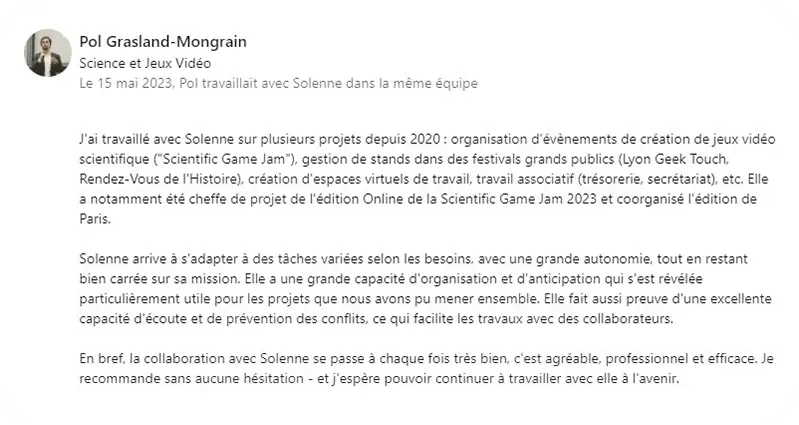Click the word 'Paris' ending the first paragraph
The image size is (799, 425).
coord(92,221)
